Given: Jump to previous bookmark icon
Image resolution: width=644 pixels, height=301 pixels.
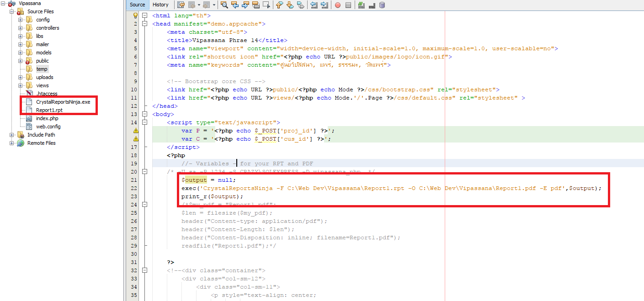Looking at the screenshot, I should pos(280,5).
